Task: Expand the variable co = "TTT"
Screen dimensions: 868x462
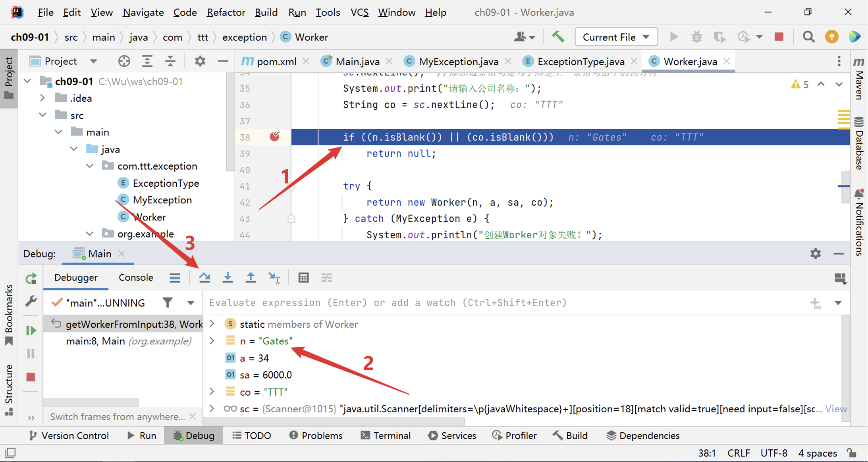Action: tap(212, 392)
